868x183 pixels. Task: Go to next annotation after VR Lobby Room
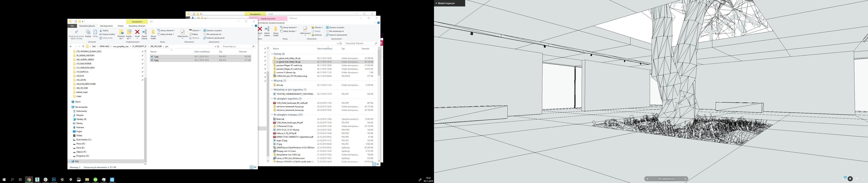click(685, 179)
